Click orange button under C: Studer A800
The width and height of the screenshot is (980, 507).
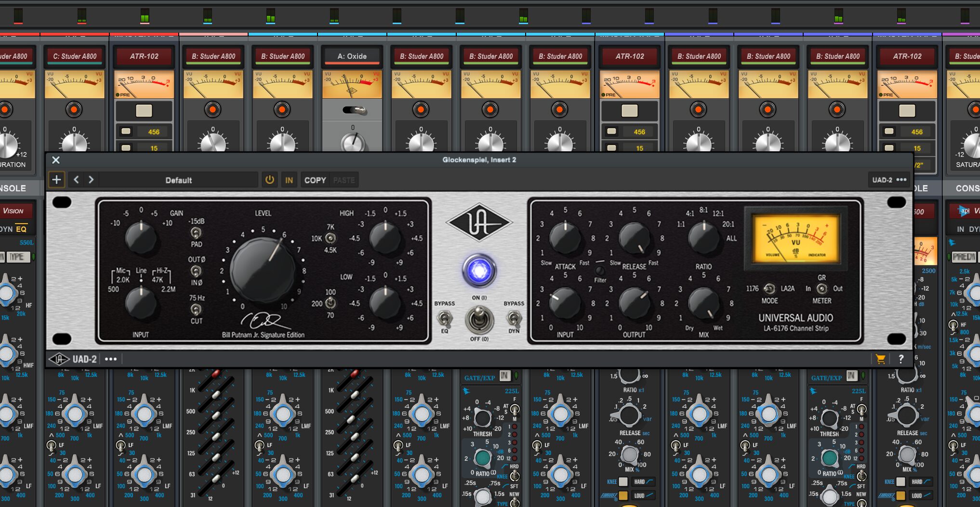tap(74, 110)
